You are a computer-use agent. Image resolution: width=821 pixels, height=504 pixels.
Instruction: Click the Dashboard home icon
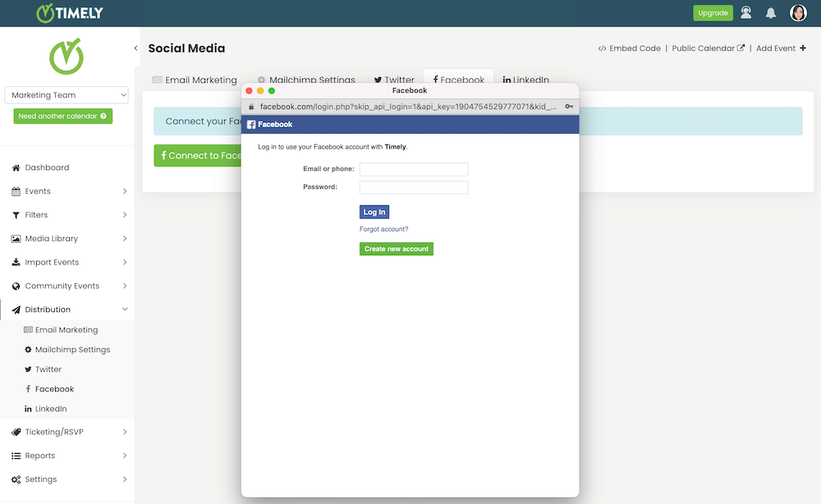tap(16, 167)
